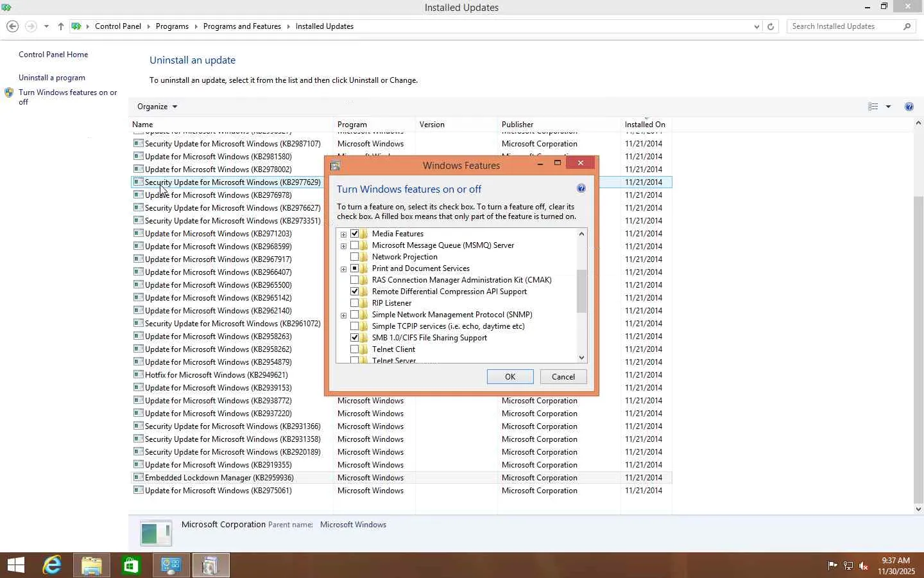Go up one level with the Up arrow
The height and width of the screenshot is (578, 924).
click(60, 26)
